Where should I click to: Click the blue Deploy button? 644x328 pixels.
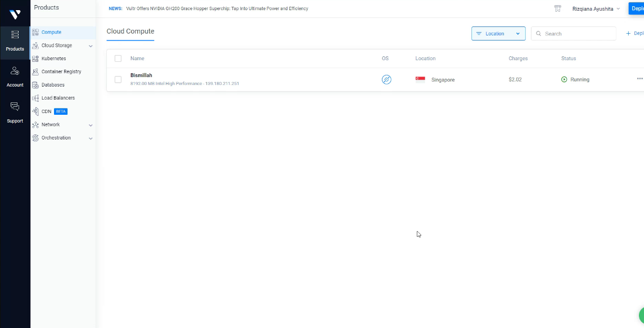(637, 8)
